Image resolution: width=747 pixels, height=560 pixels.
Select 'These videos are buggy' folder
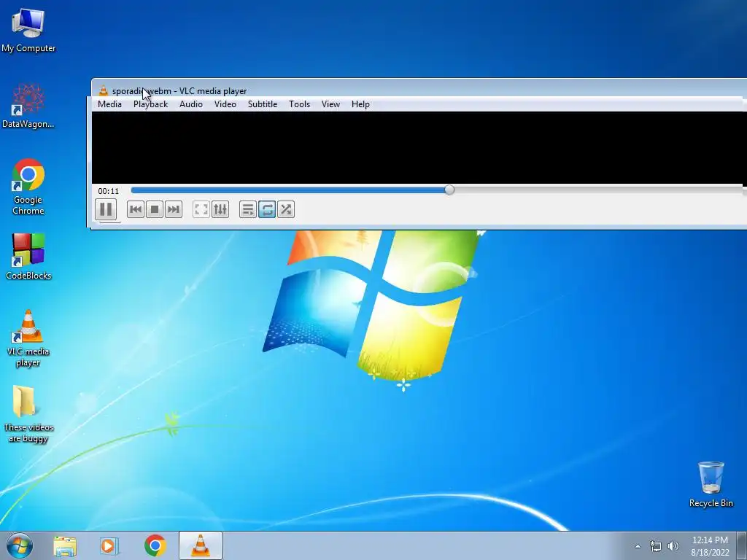(x=28, y=414)
